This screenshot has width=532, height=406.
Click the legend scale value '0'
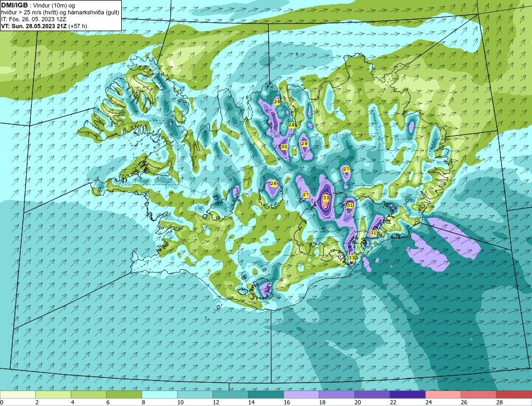tap(2, 403)
